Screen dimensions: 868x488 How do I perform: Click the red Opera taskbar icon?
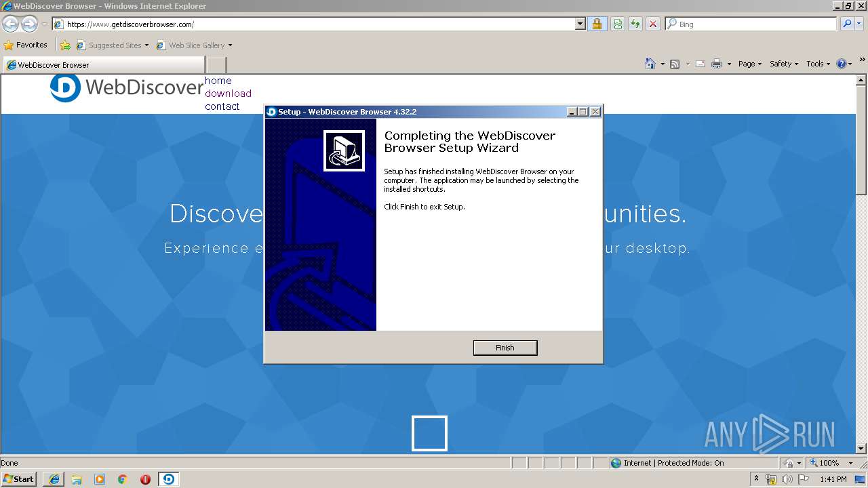(x=145, y=479)
